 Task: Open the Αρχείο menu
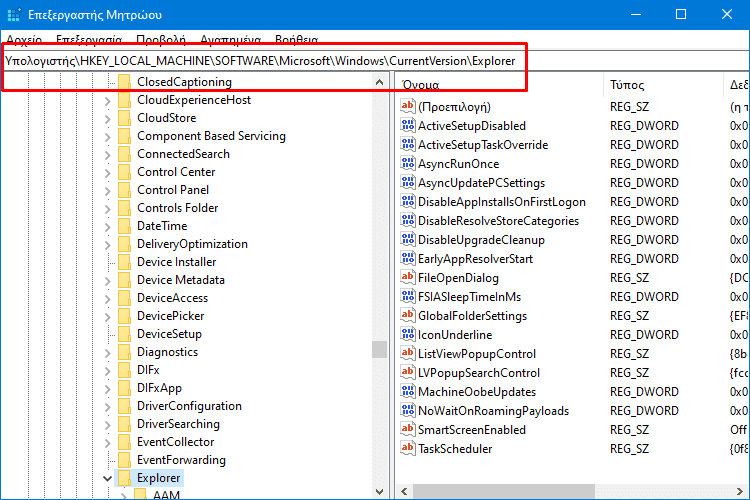[x=24, y=40]
